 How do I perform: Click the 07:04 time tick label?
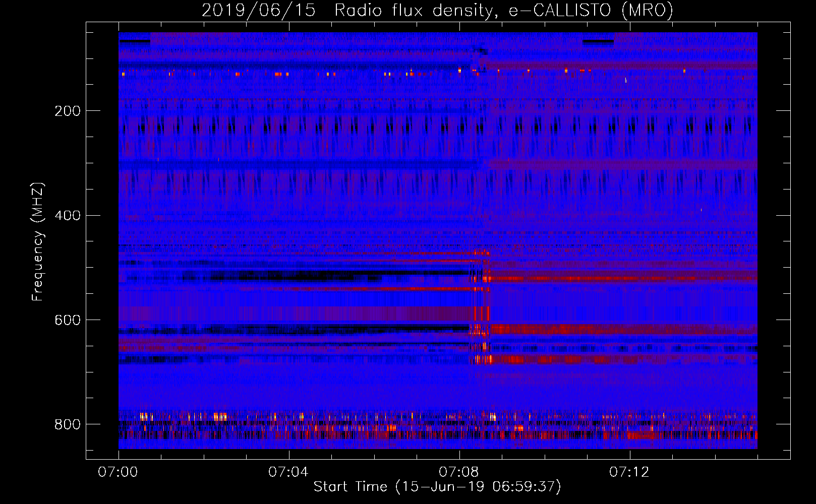288,472
